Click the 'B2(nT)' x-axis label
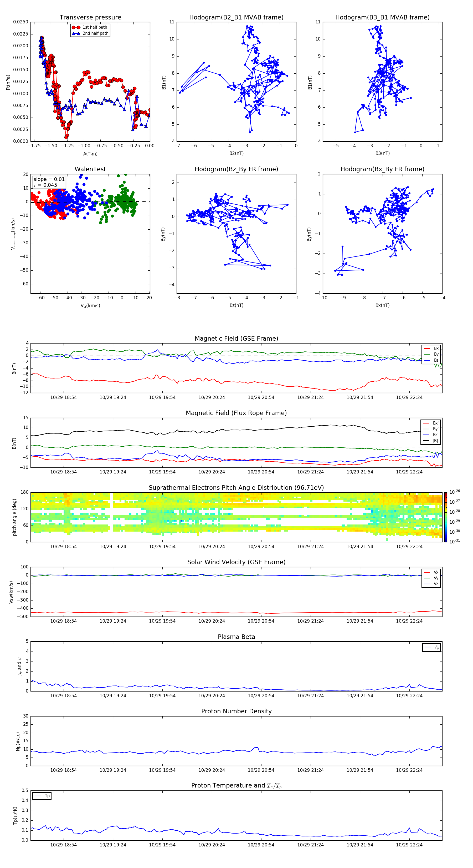 click(x=236, y=153)
